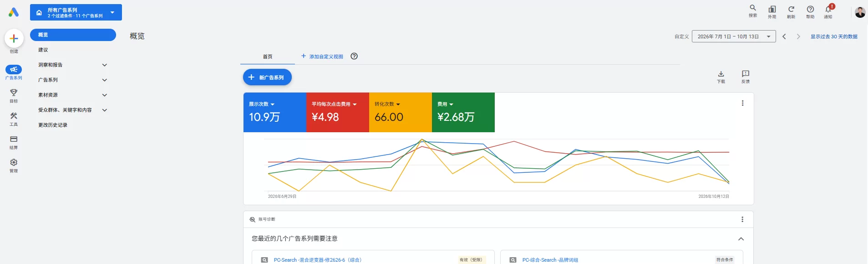This screenshot has height=264, width=868.
Task: Open the 展示次数 metric dropdown
Action: pos(262,104)
